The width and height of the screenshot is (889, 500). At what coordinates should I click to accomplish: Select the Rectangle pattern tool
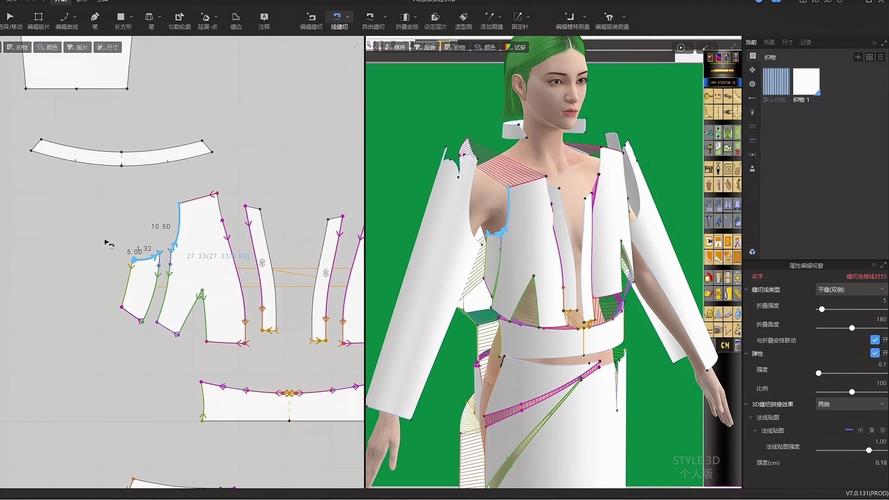click(121, 20)
